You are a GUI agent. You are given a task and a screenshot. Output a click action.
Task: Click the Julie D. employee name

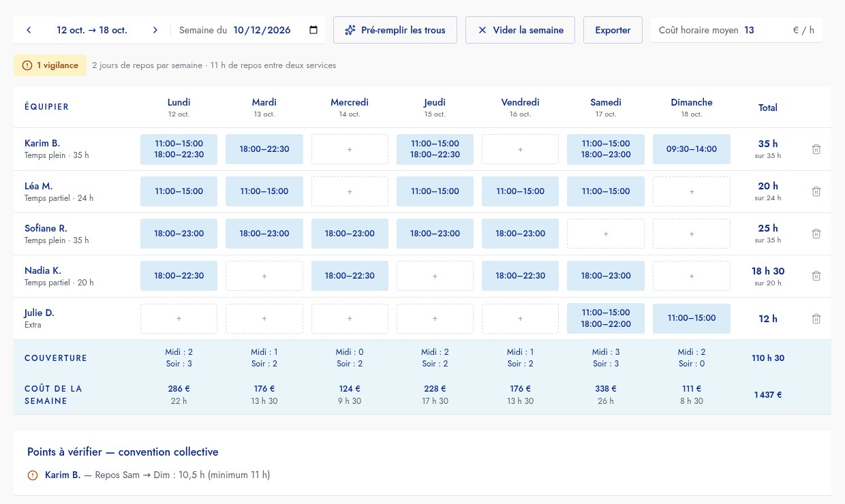pos(40,313)
